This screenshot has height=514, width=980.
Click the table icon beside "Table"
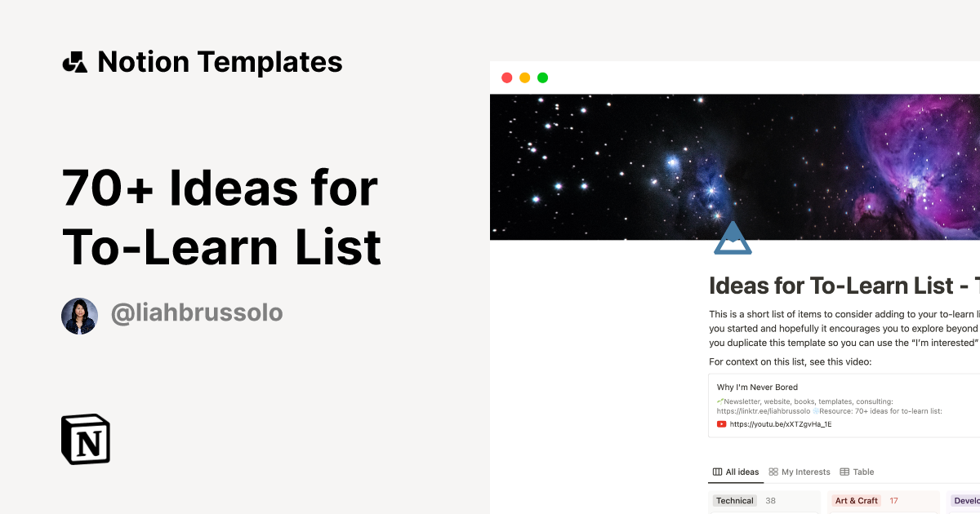(x=844, y=472)
